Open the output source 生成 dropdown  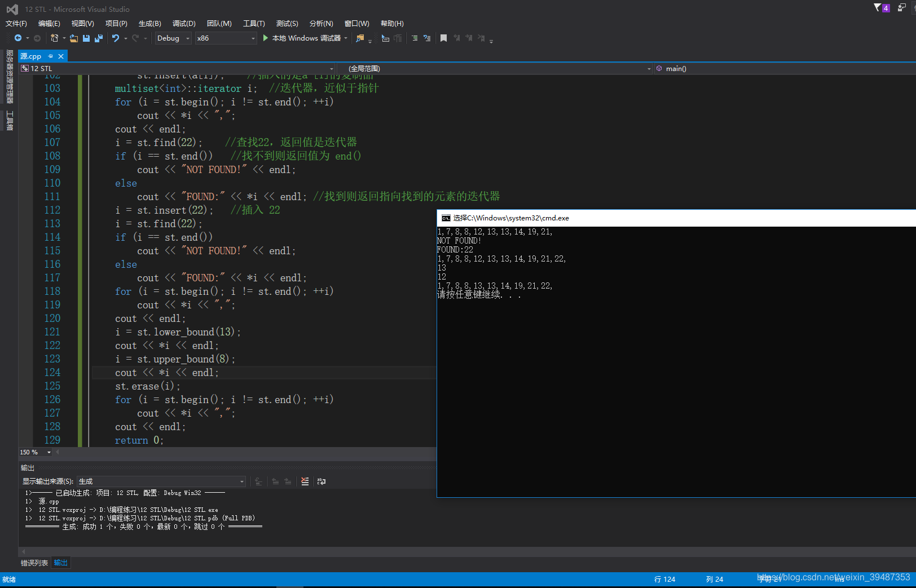(161, 481)
